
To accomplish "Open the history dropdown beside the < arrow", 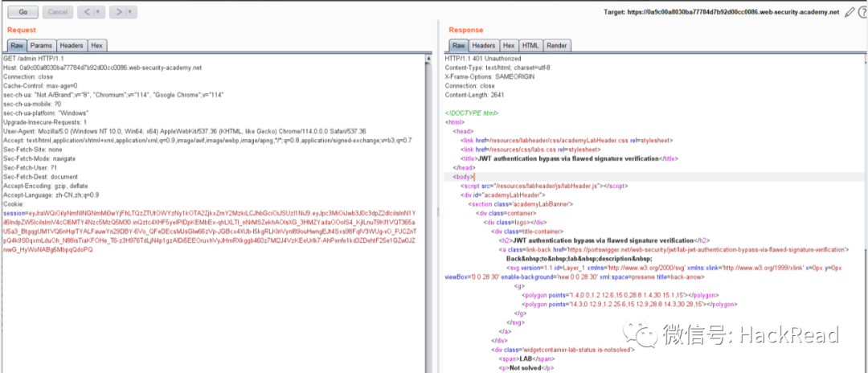I will pyautogui.click(x=98, y=11).
